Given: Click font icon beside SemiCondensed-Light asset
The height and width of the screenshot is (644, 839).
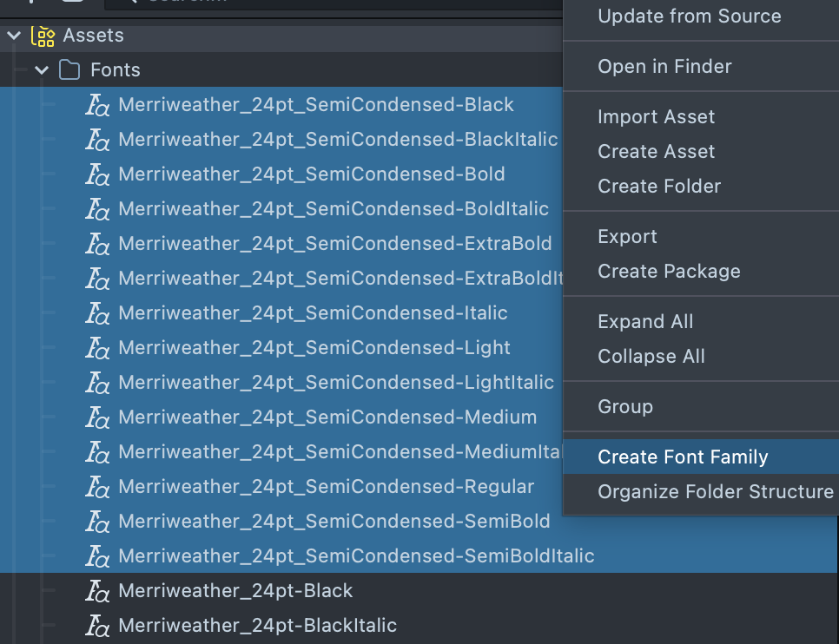Looking at the screenshot, I should [97, 348].
